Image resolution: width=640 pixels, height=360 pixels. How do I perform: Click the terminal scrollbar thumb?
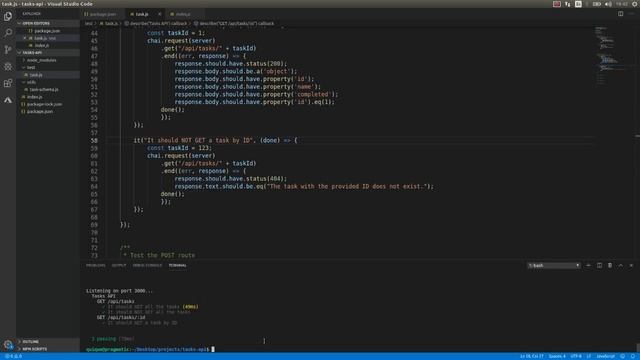[x=638, y=348]
